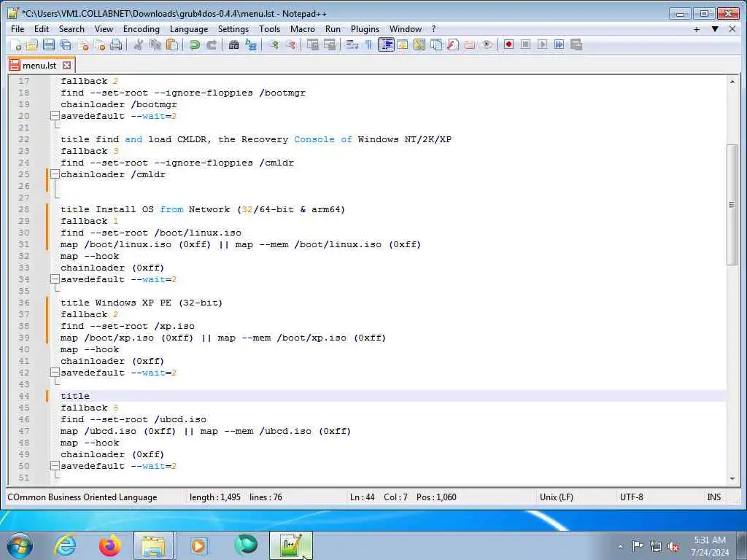This screenshot has height=560, width=747.
Task: Click the Playback macro icon
Action: [542, 44]
